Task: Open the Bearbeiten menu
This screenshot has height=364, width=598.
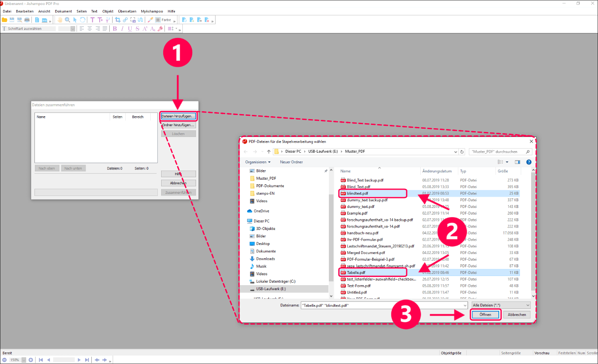Action: (x=25, y=11)
